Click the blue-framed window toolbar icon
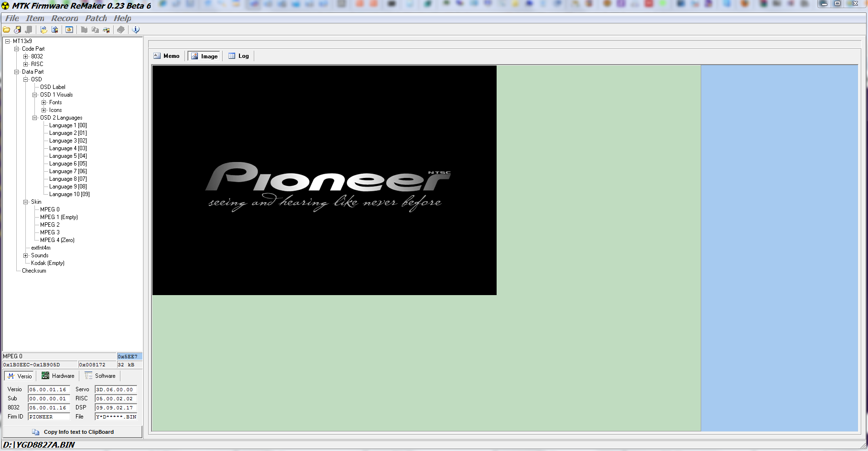 pos(69,30)
